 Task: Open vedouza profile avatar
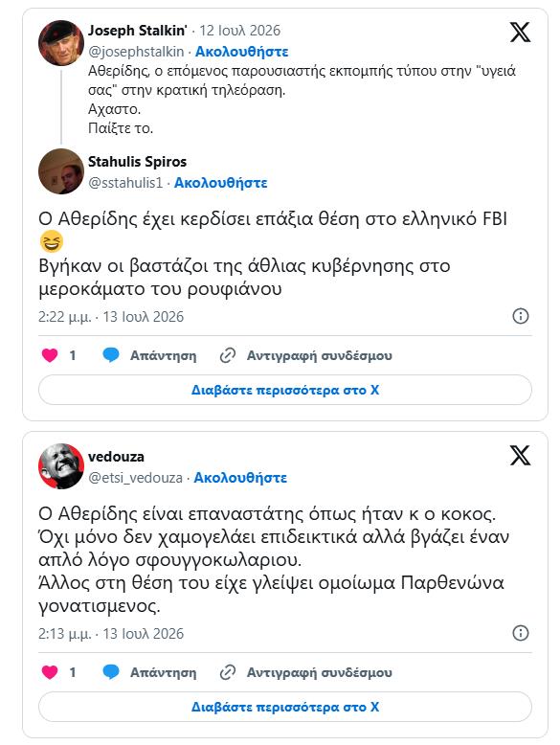(x=61, y=466)
